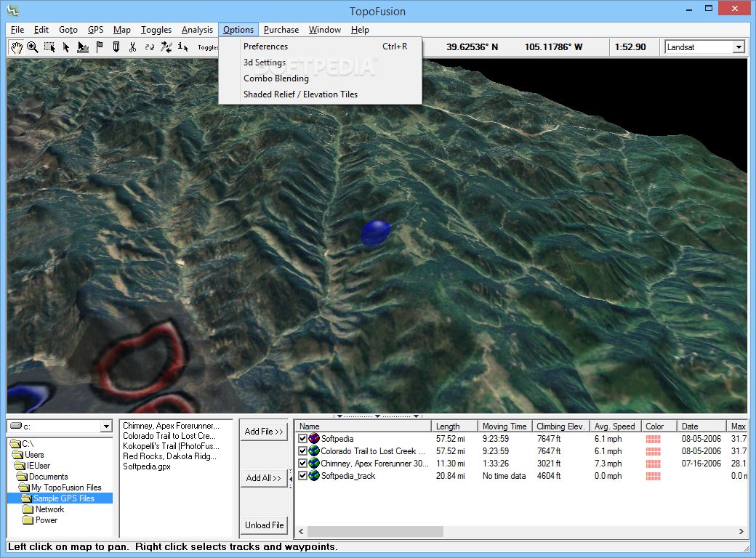The image size is (756, 558).
Task: Open the Analysis menu
Action: [197, 30]
